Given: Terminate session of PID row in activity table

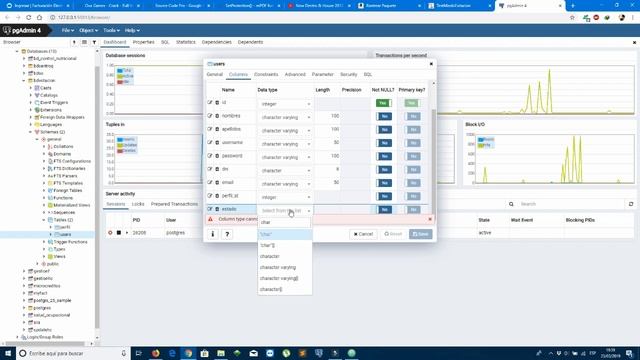Looking at the screenshot, I should tap(110, 233).
